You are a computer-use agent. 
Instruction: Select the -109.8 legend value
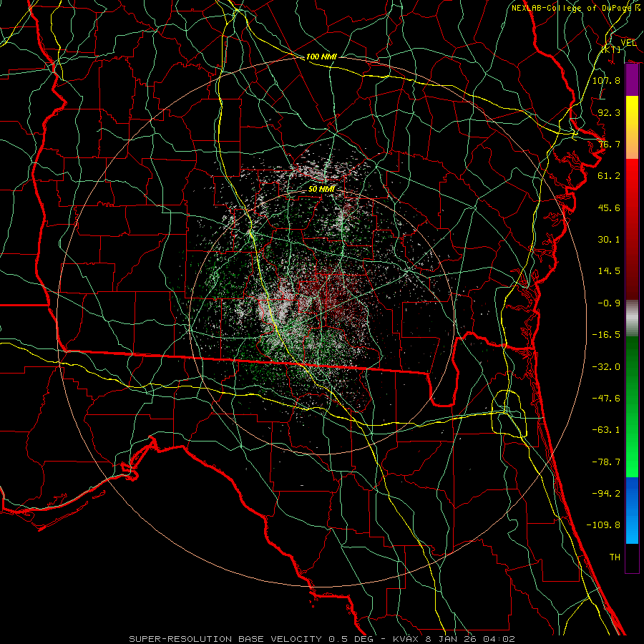pos(603,525)
